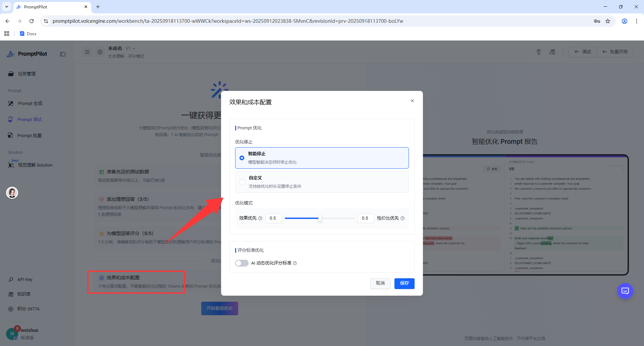Open the V1 version dropdown
This screenshot has width=644, height=346.
pyautogui.click(x=130, y=49)
